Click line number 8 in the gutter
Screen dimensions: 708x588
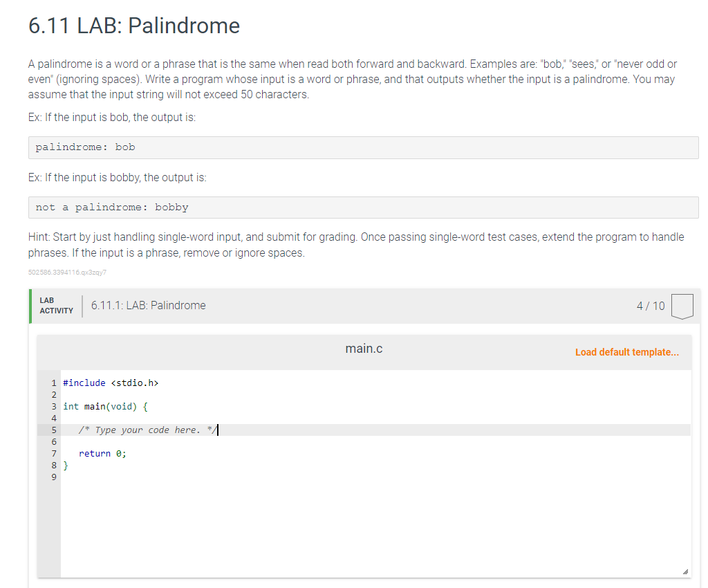coord(54,465)
